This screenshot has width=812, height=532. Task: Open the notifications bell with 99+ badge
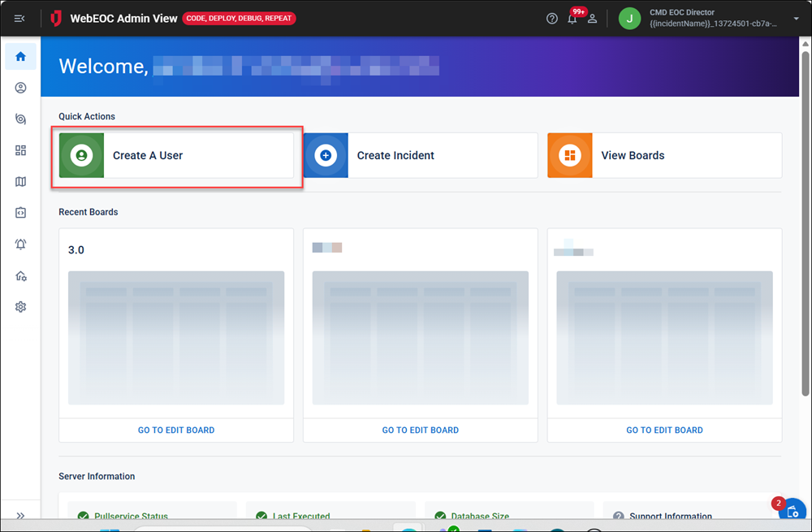[572, 19]
